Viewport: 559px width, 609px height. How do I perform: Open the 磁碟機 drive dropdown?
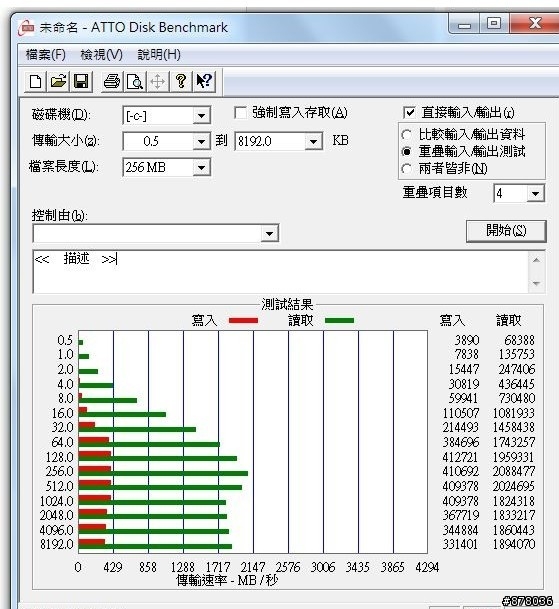[201, 115]
